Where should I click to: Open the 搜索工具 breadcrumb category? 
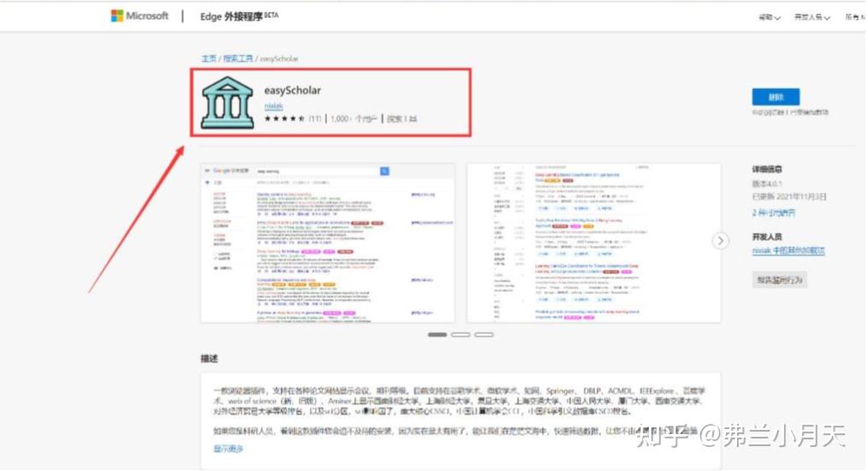(x=238, y=58)
